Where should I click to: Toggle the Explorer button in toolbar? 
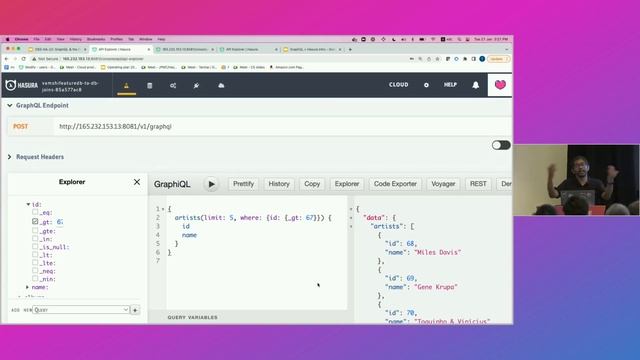click(347, 184)
